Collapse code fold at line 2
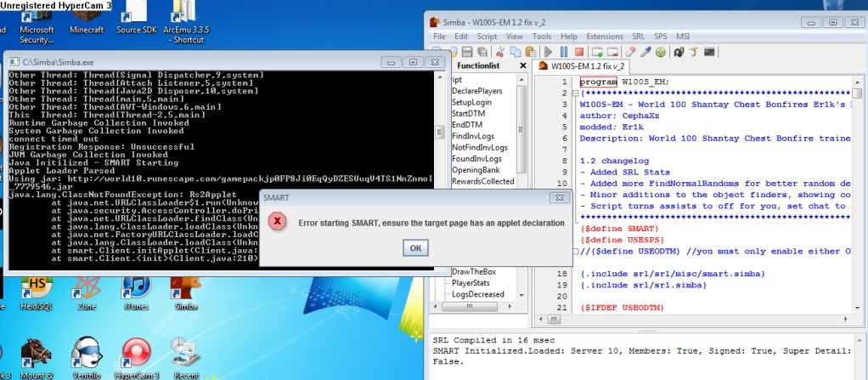This screenshot has height=380, width=868. coord(576,92)
